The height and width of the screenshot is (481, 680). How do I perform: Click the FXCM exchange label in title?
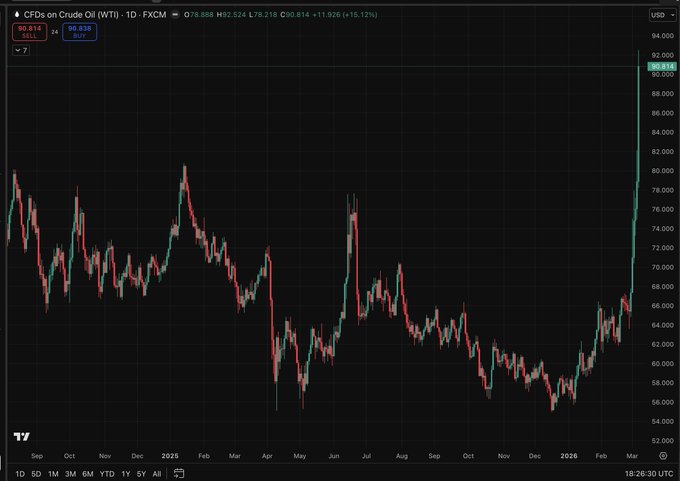tap(154, 15)
